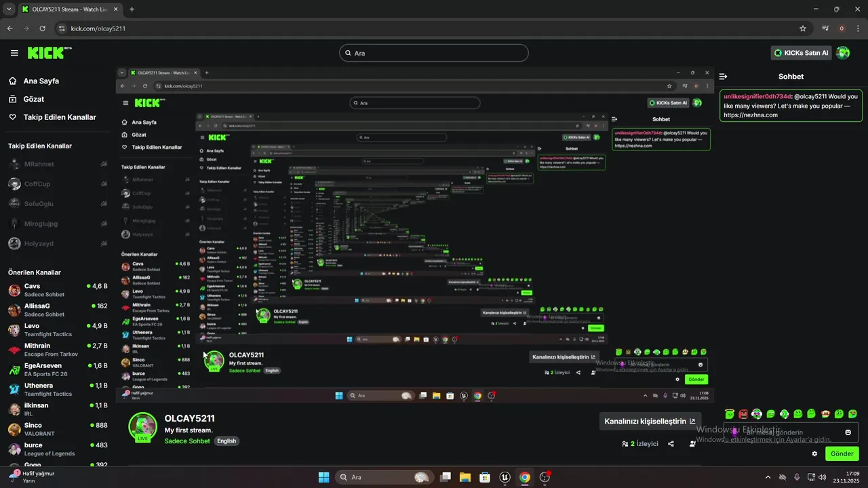Click the live stream video player
868x488 pixels.
point(414,234)
